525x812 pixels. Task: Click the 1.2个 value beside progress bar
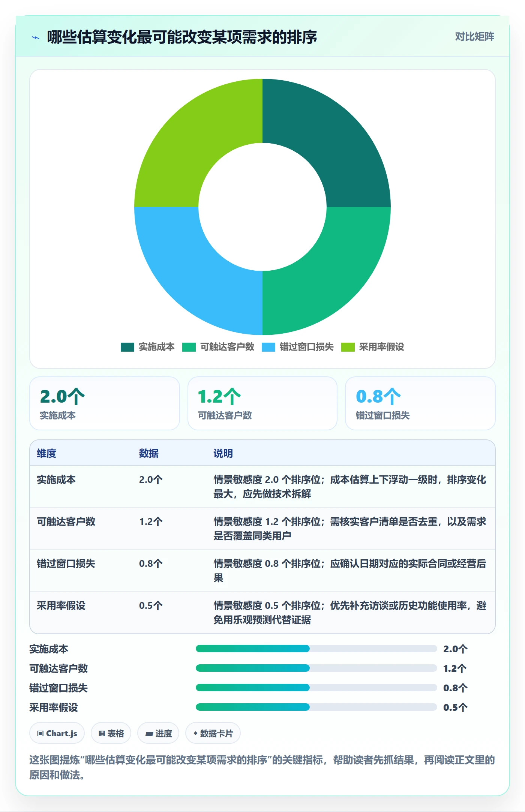(455, 668)
